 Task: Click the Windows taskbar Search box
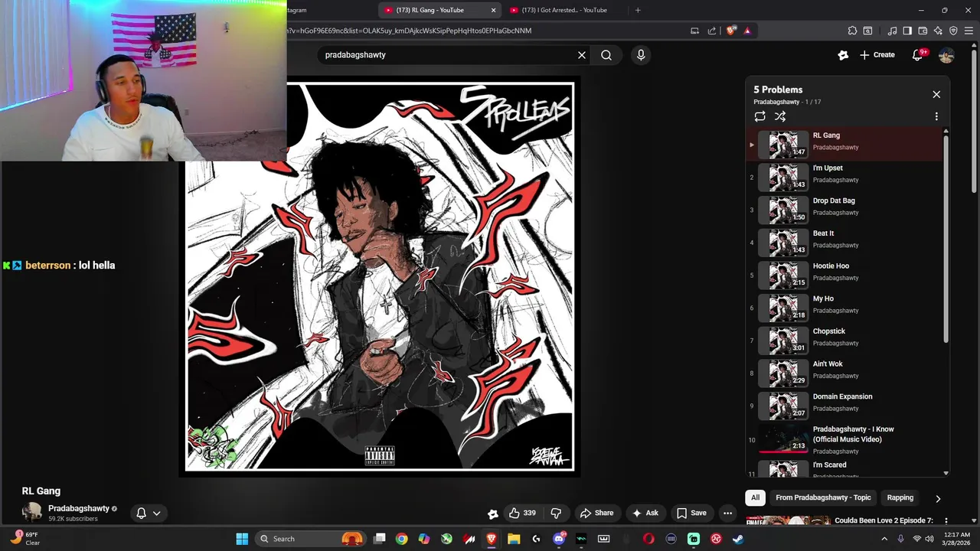point(310,539)
